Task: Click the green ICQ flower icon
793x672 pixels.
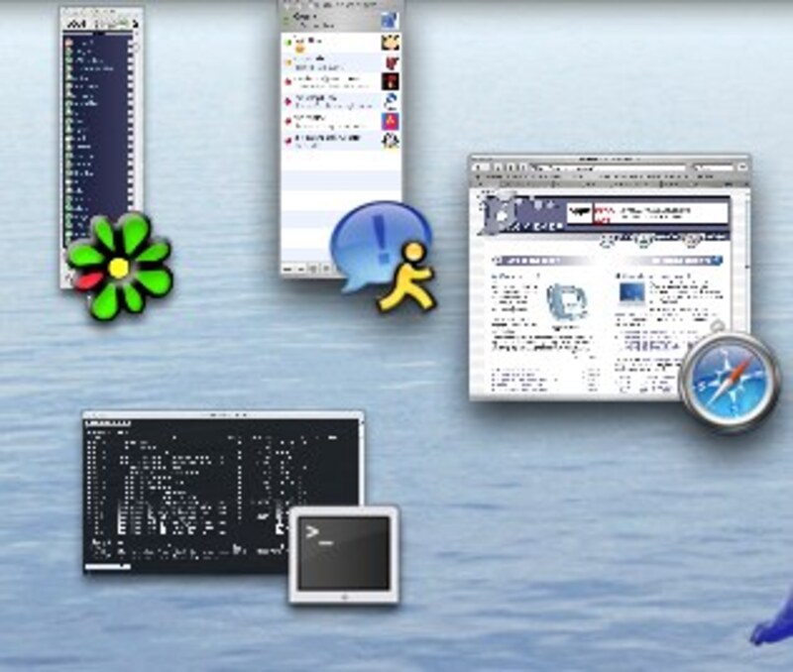Action: 119,267
